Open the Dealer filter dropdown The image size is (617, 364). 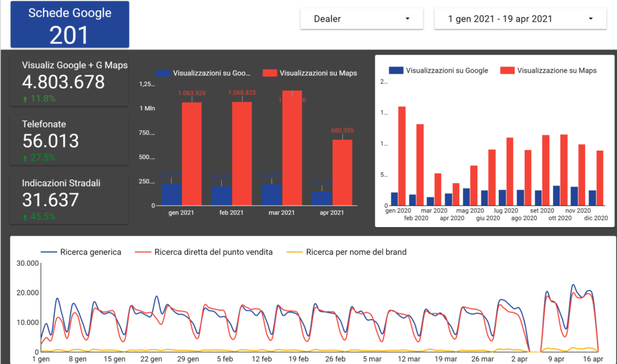click(x=360, y=19)
